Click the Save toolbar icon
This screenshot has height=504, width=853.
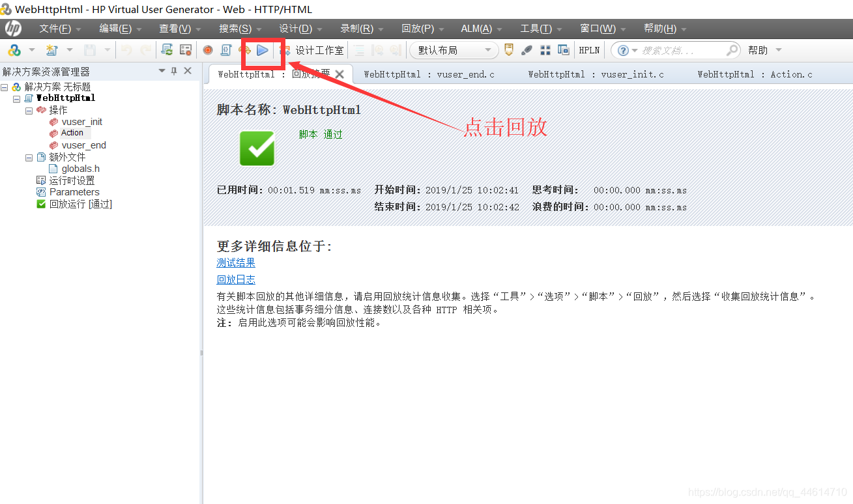coord(90,50)
